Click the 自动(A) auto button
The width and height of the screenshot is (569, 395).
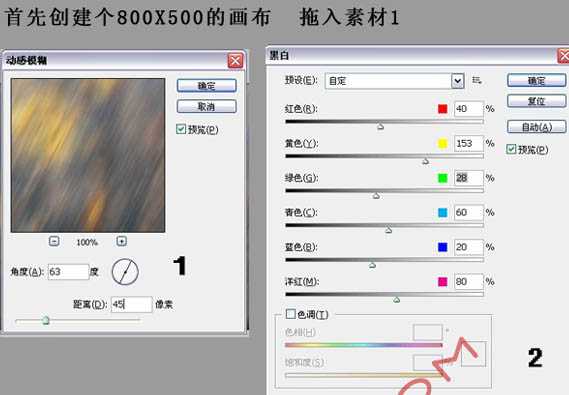(536, 127)
